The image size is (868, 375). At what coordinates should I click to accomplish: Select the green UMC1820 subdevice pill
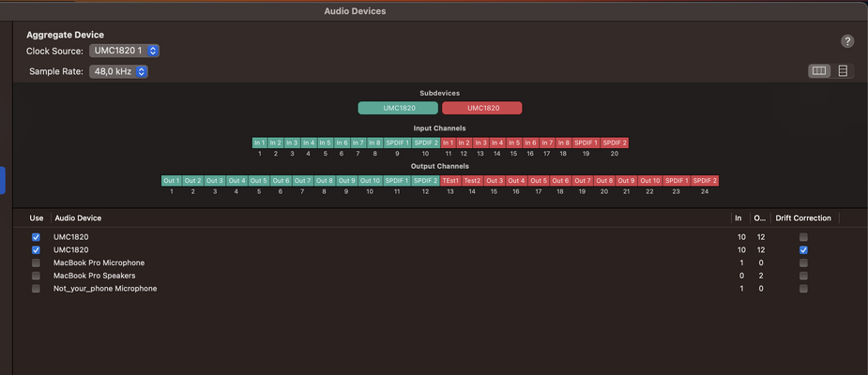pyautogui.click(x=399, y=108)
